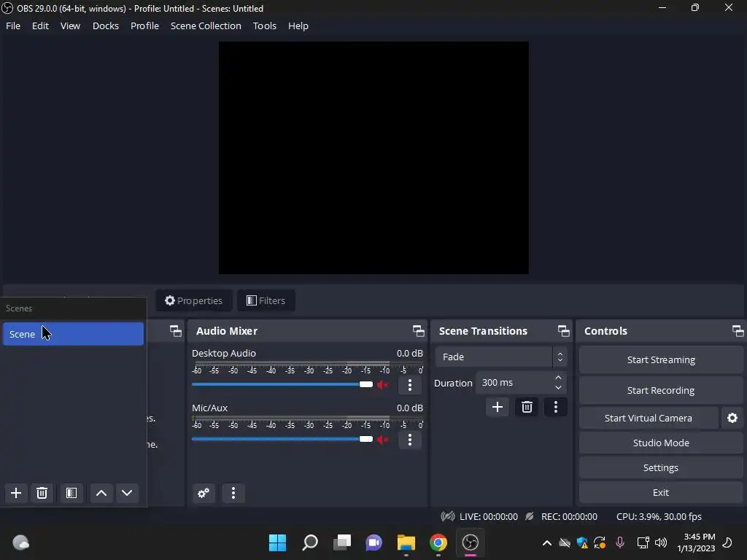Decrease transition duration with down arrow
747x560 pixels.
tap(558, 388)
